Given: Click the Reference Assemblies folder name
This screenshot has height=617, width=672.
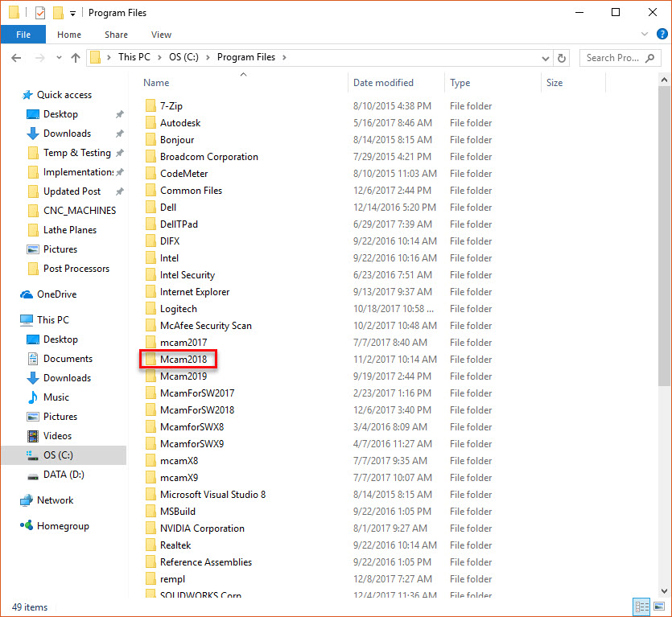Looking at the screenshot, I should (206, 561).
